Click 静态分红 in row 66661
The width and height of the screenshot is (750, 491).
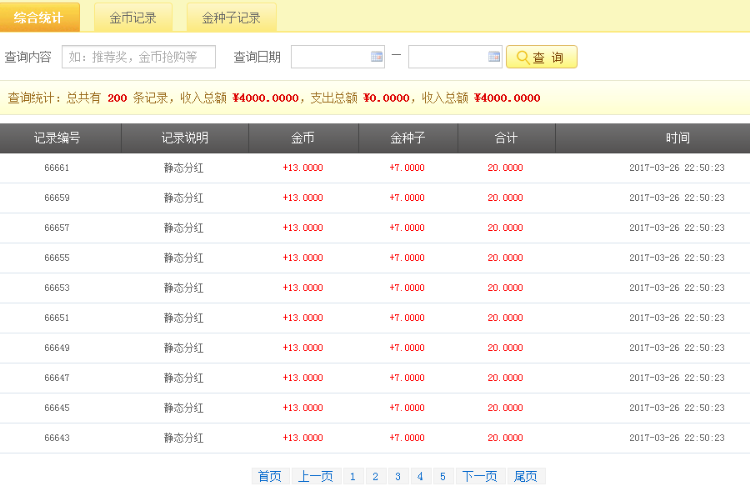pos(184,168)
